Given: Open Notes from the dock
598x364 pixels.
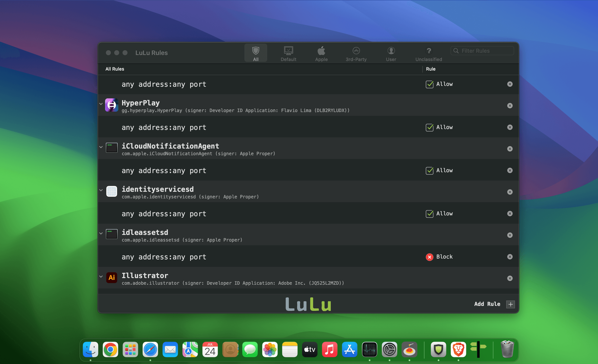Looking at the screenshot, I should click(289, 349).
